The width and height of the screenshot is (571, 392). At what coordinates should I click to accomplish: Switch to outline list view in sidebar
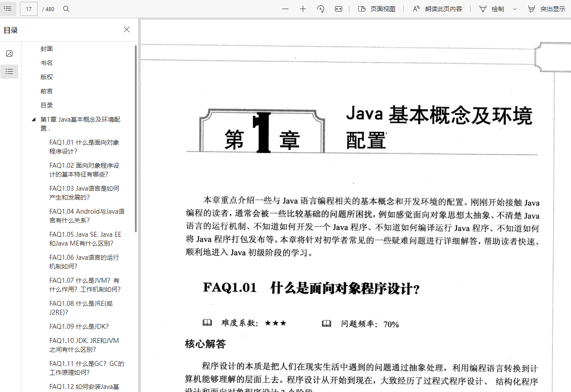click(9, 71)
